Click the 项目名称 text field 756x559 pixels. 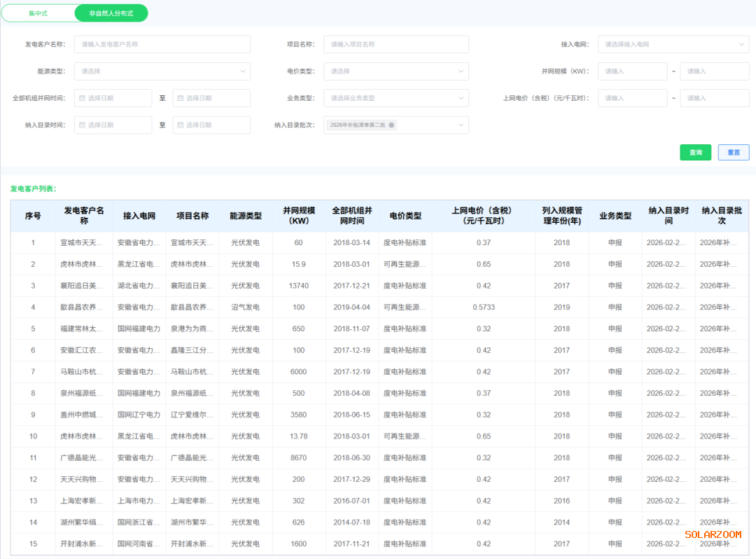(x=395, y=45)
